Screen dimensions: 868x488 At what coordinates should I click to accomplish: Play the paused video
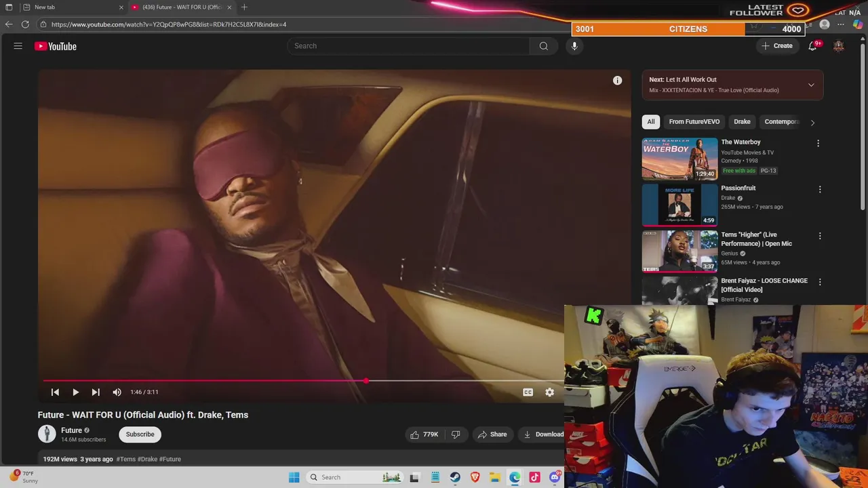pyautogui.click(x=75, y=392)
